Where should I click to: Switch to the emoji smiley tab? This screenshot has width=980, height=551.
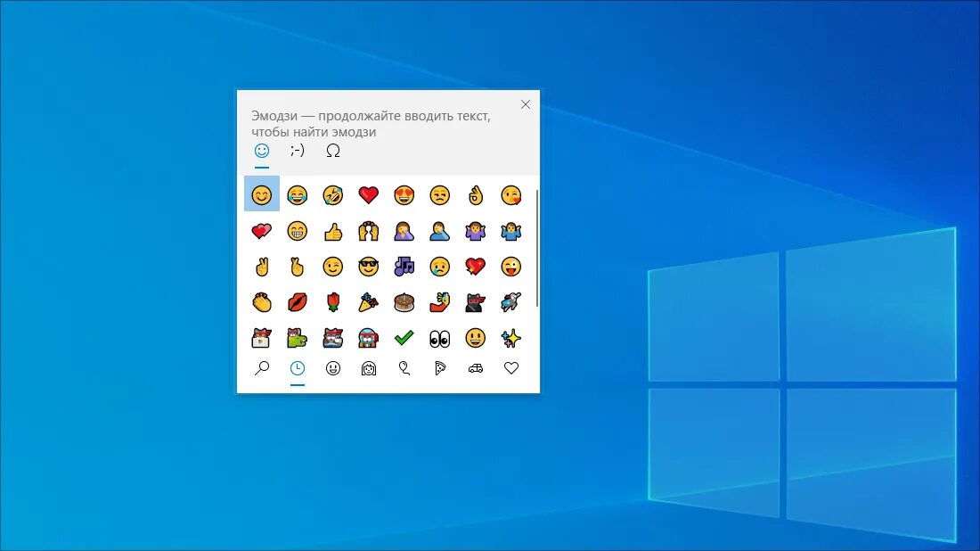(x=261, y=151)
